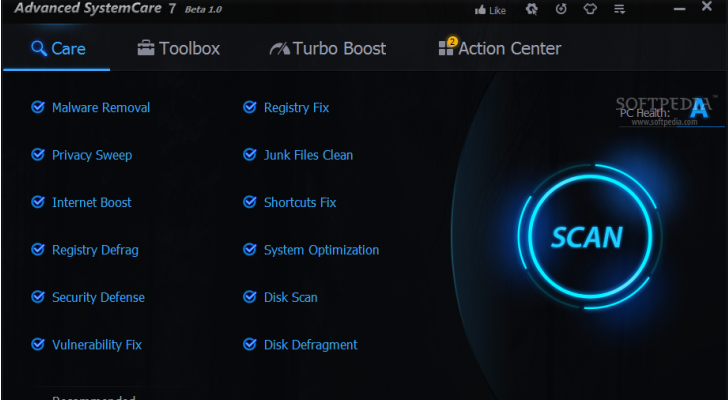Toggle the Internet Boost checkbox
This screenshot has width=728, height=400.
[x=38, y=202]
